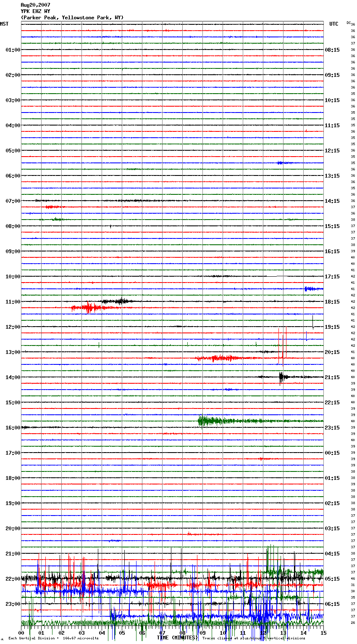357x644 pixels.
Task: Click the 04:15 UTC time label
Action: coord(332,554)
